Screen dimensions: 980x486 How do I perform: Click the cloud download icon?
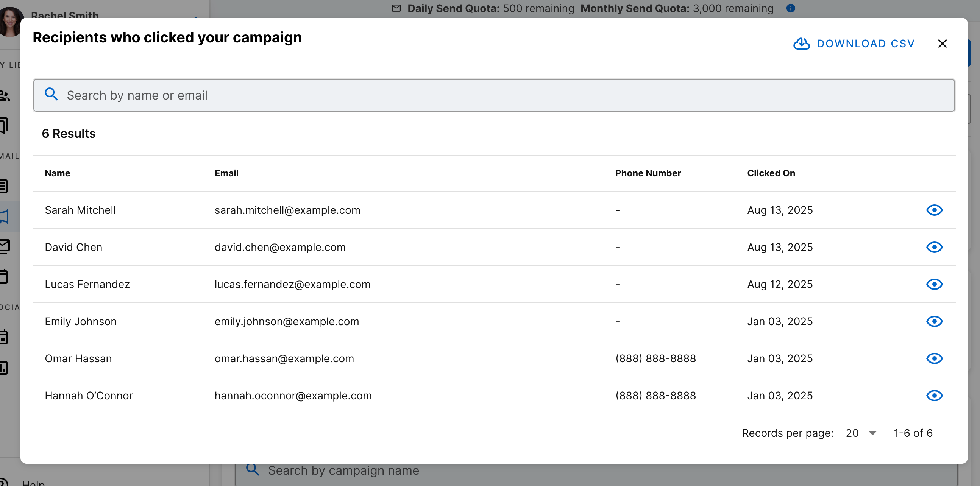tap(801, 44)
